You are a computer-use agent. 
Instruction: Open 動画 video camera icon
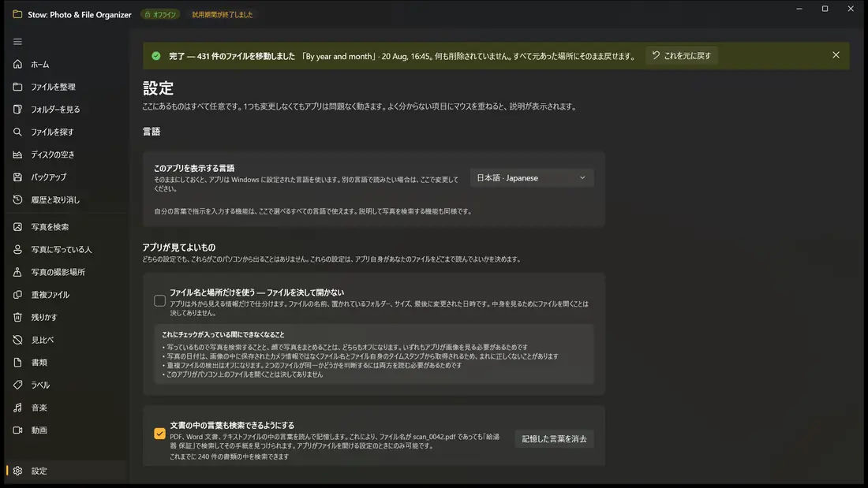[x=17, y=430]
